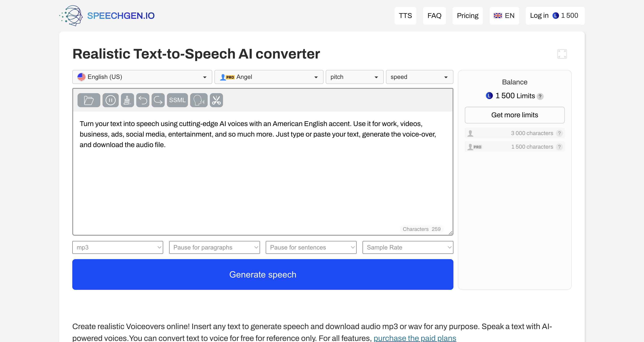Click question mark next to 1 500 Limits
Screen dimensions: 644x342
540,96
